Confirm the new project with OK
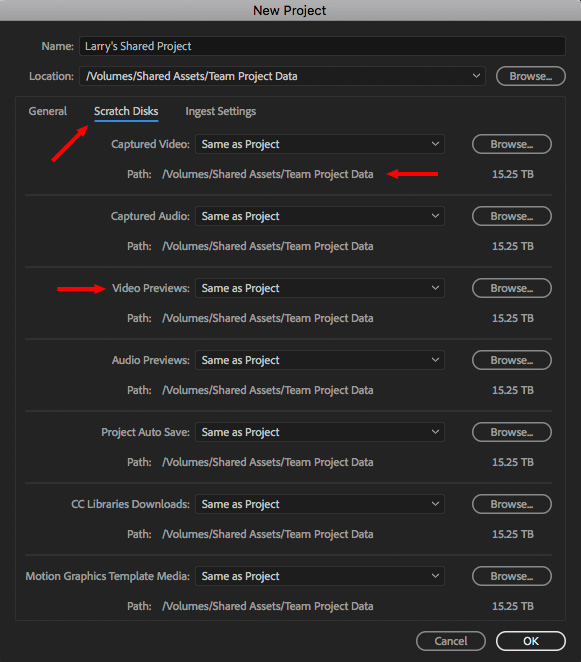This screenshot has height=662, width=581. [x=531, y=641]
